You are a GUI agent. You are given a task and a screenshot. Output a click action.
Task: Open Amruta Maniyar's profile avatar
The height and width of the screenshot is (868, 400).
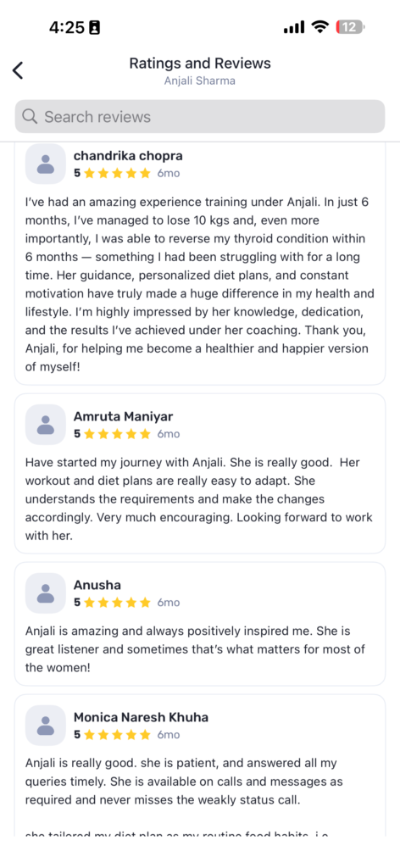(x=46, y=425)
